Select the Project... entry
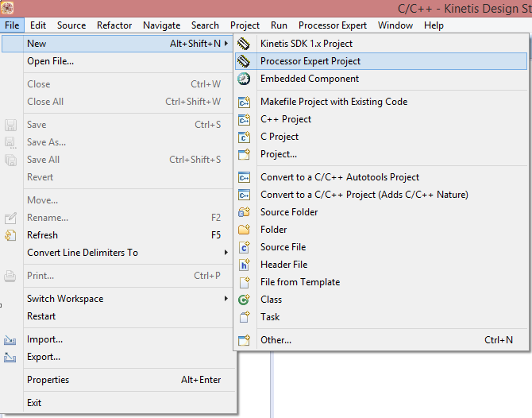This screenshot has height=418, width=532. click(x=381, y=154)
